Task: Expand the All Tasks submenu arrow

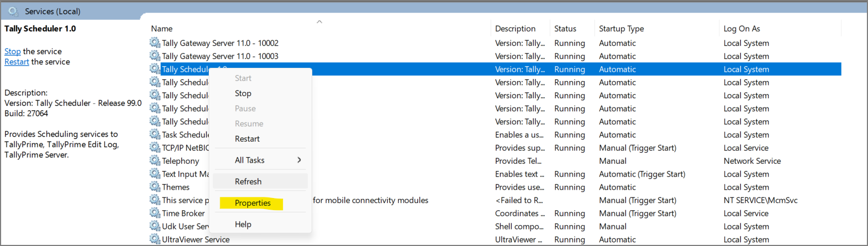Action: point(299,160)
